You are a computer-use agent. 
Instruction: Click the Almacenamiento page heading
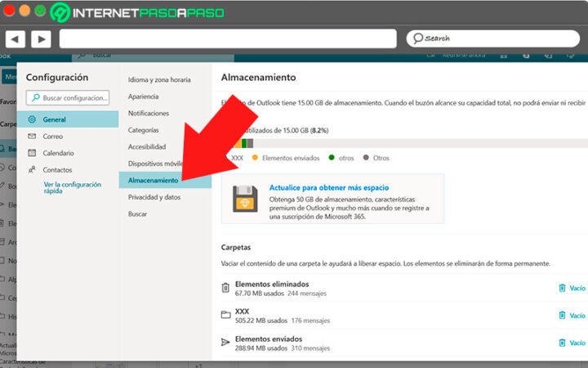click(258, 78)
